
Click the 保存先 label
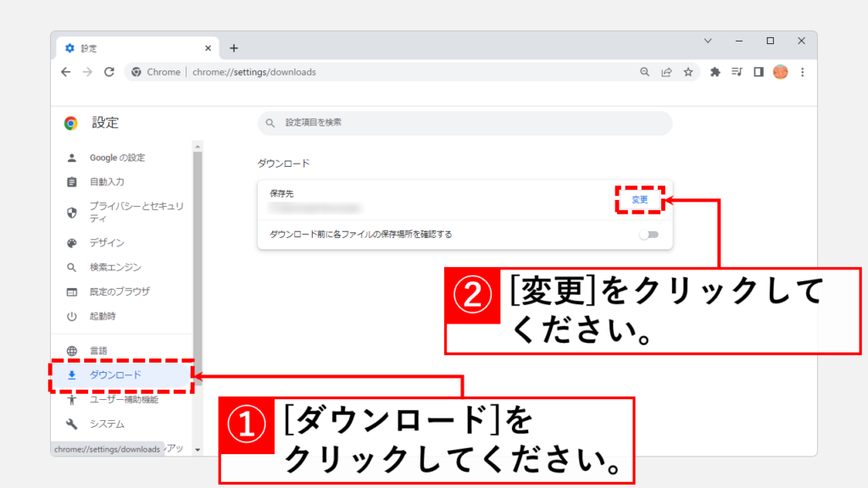point(281,193)
